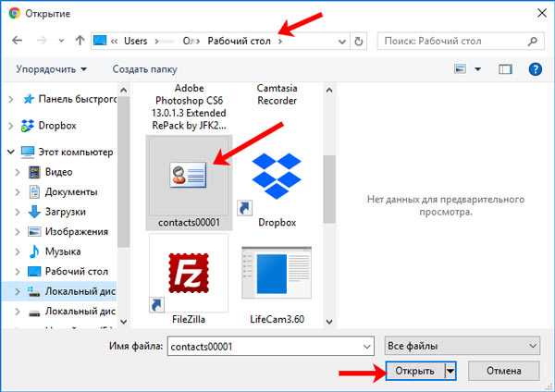Click the search magnifier icon

pyautogui.click(x=533, y=42)
